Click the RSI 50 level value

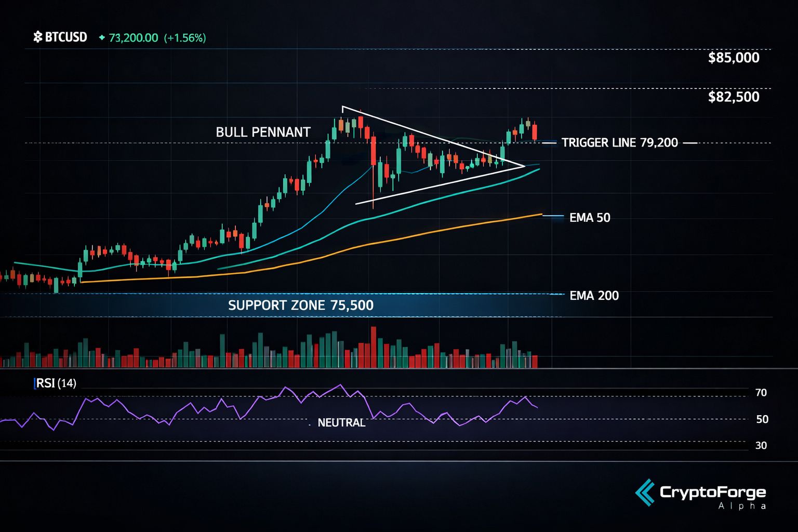tap(762, 419)
